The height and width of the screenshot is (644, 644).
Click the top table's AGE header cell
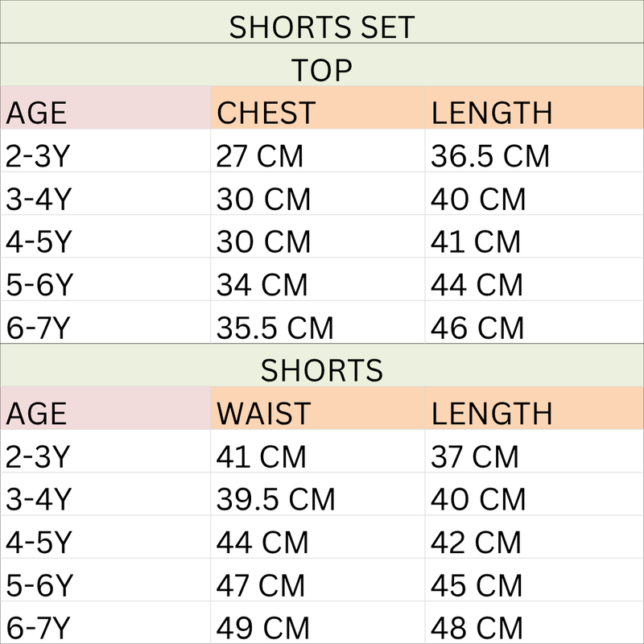[105, 108]
